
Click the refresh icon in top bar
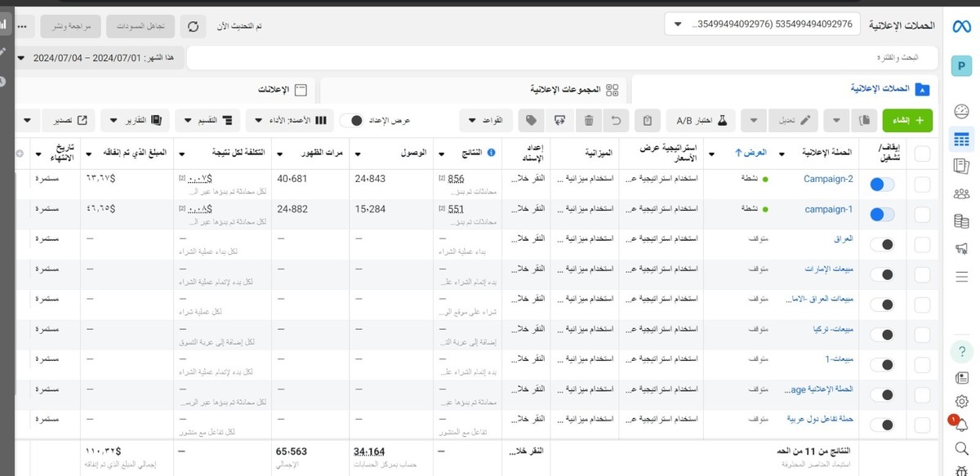(x=194, y=26)
